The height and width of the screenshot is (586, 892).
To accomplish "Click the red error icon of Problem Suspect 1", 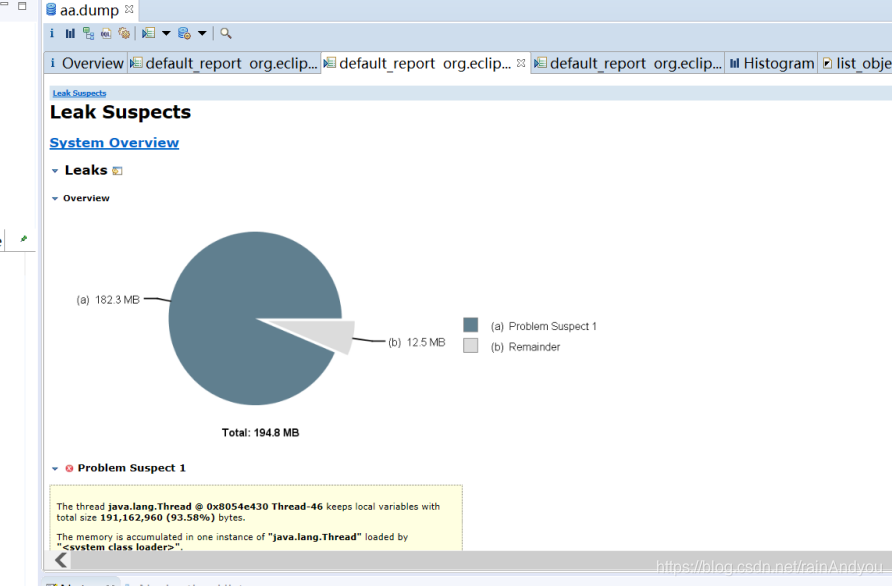I will (69, 468).
